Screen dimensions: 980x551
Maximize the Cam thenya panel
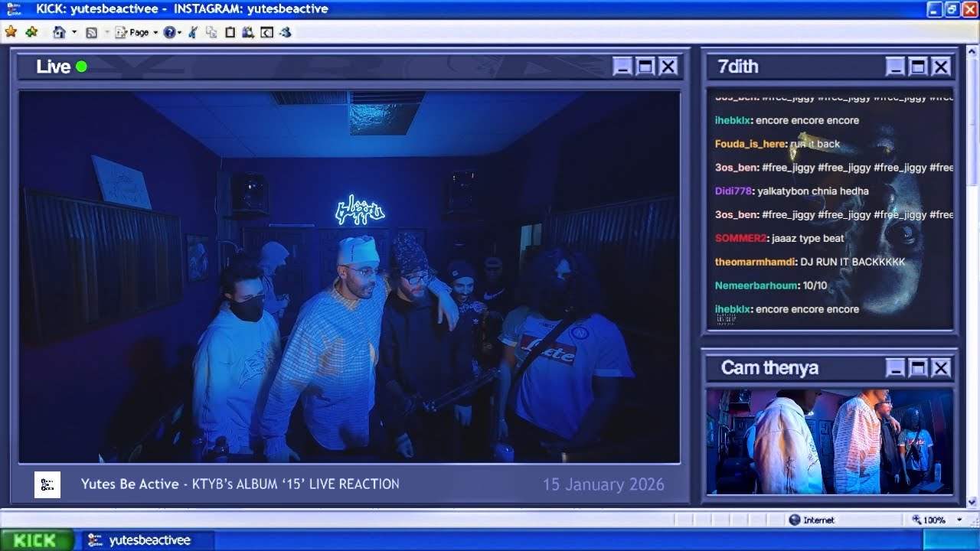coord(918,368)
